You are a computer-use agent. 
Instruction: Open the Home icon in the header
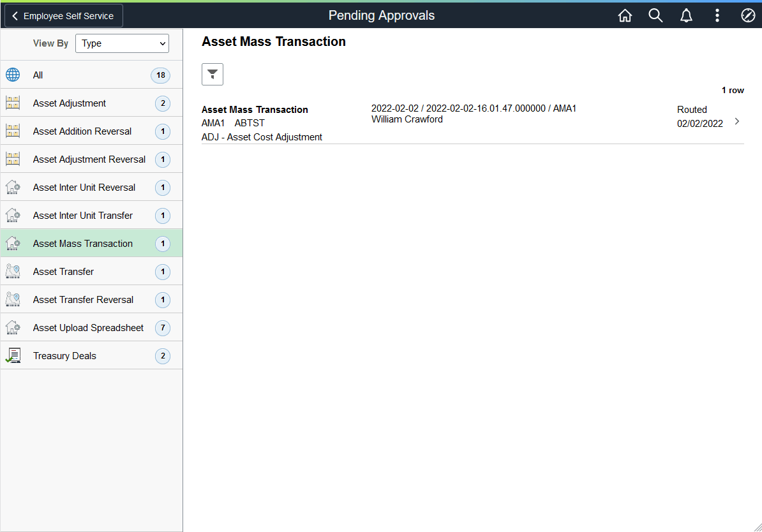click(625, 15)
